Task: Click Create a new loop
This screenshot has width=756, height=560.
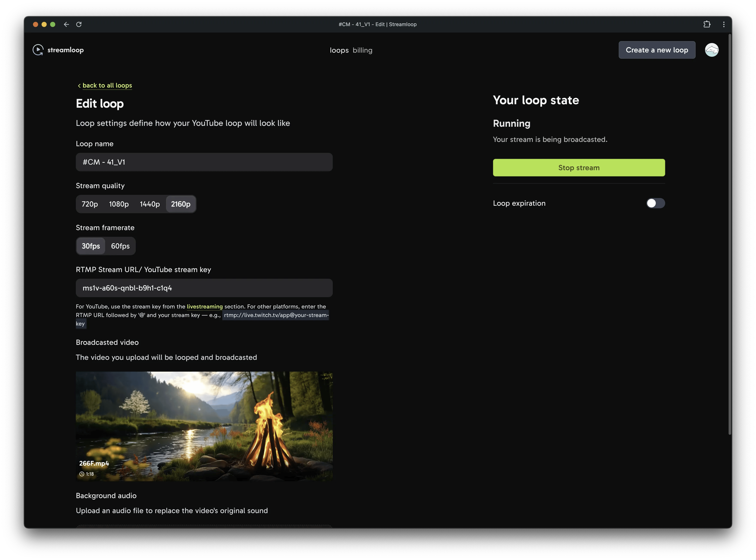Action: coord(657,49)
